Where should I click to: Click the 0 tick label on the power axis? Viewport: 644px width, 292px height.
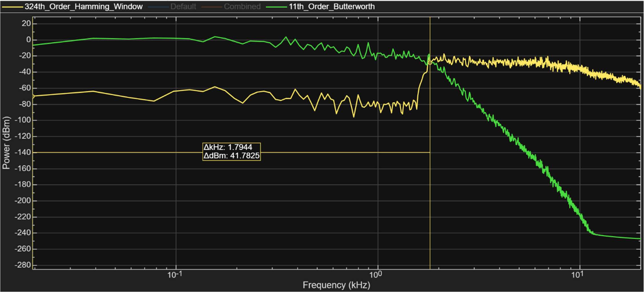pos(28,40)
